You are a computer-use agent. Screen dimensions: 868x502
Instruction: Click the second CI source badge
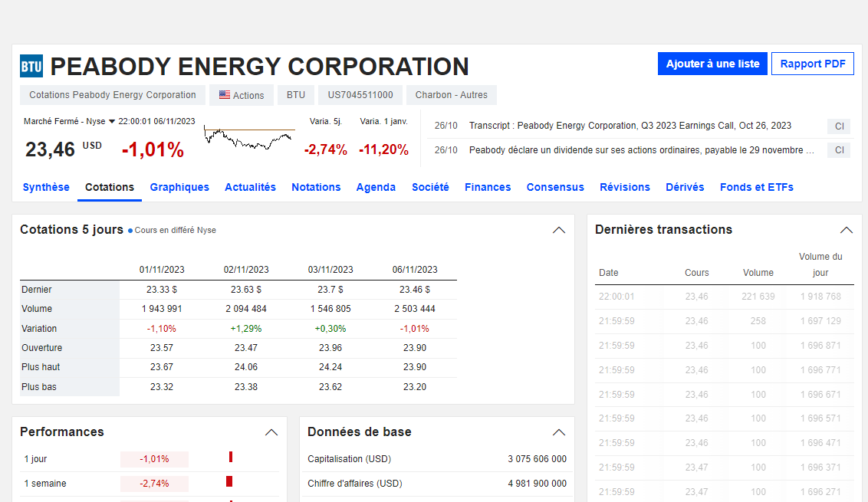[838, 150]
